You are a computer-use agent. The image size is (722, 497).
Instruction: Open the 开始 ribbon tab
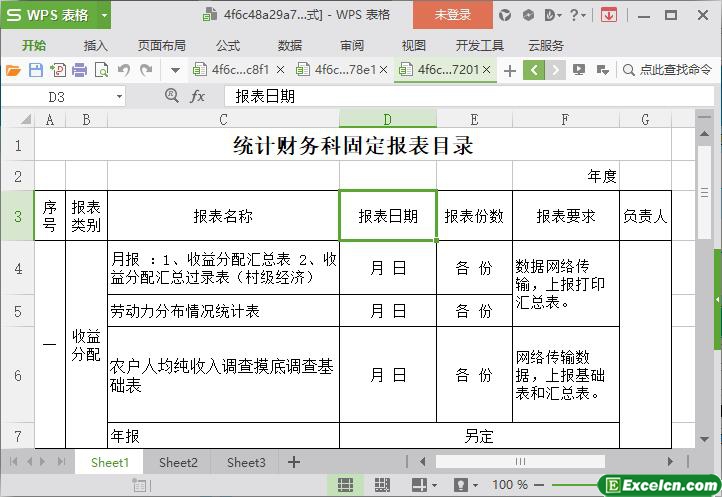34,46
